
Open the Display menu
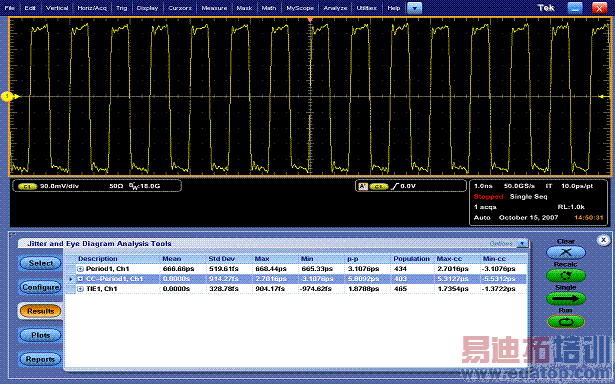(x=147, y=8)
